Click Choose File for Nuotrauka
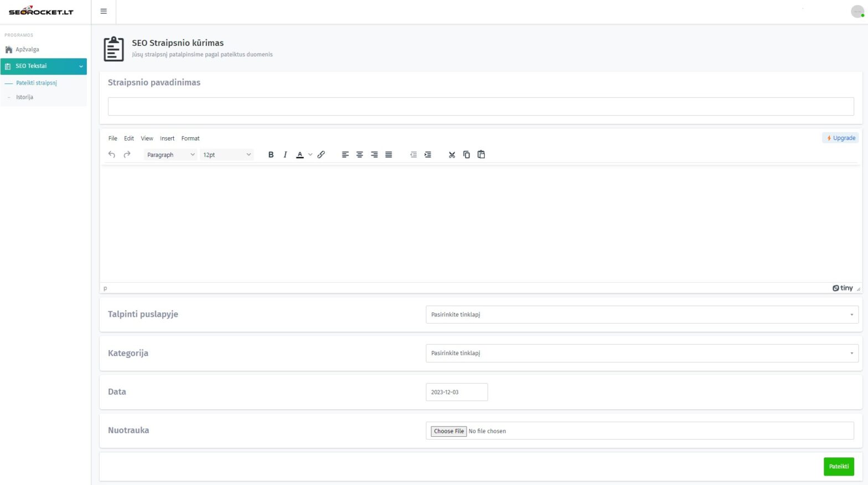 tap(448, 431)
